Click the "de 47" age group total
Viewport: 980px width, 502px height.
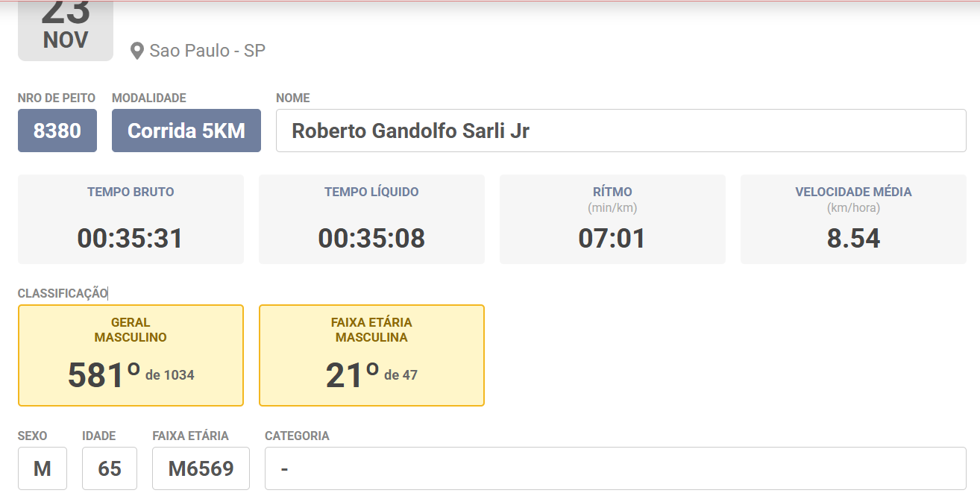pos(401,375)
